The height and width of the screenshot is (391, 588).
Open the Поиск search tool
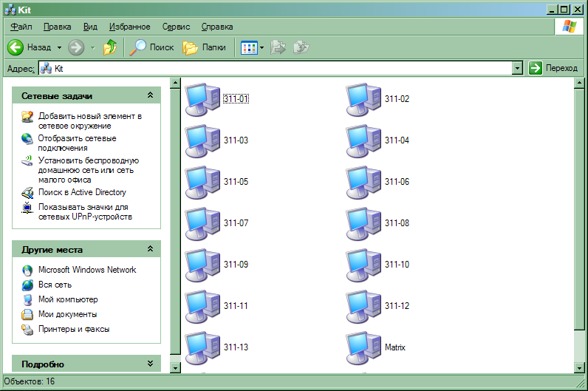tap(151, 47)
